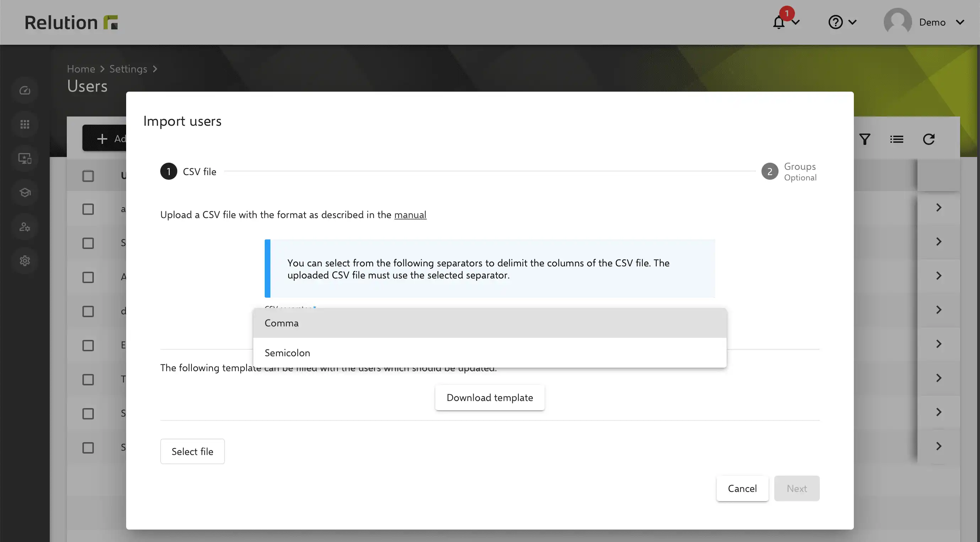Open the education graduation cap sidebar icon
This screenshot has width=980, height=542.
(x=25, y=193)
